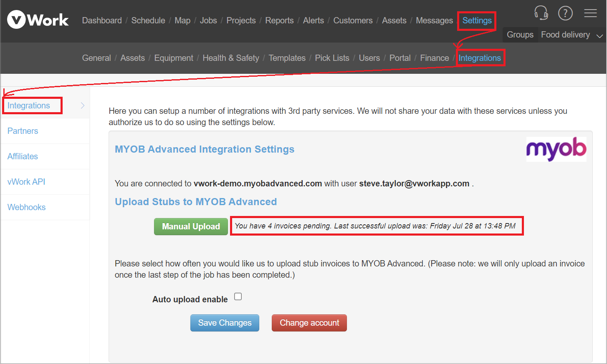Click the Groups label

pyautogui.click(x=520, y=35)
